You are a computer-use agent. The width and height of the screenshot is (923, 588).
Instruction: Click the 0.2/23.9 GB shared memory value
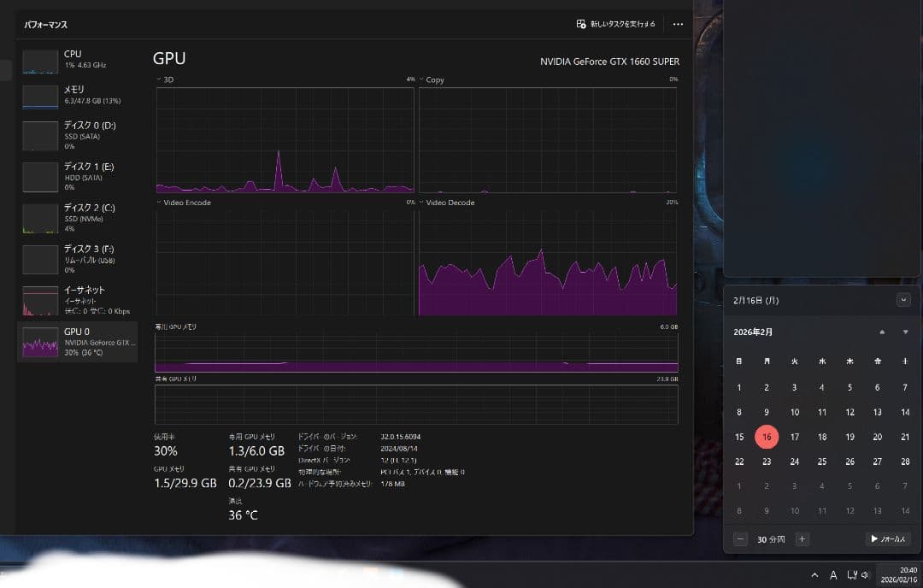260,483
